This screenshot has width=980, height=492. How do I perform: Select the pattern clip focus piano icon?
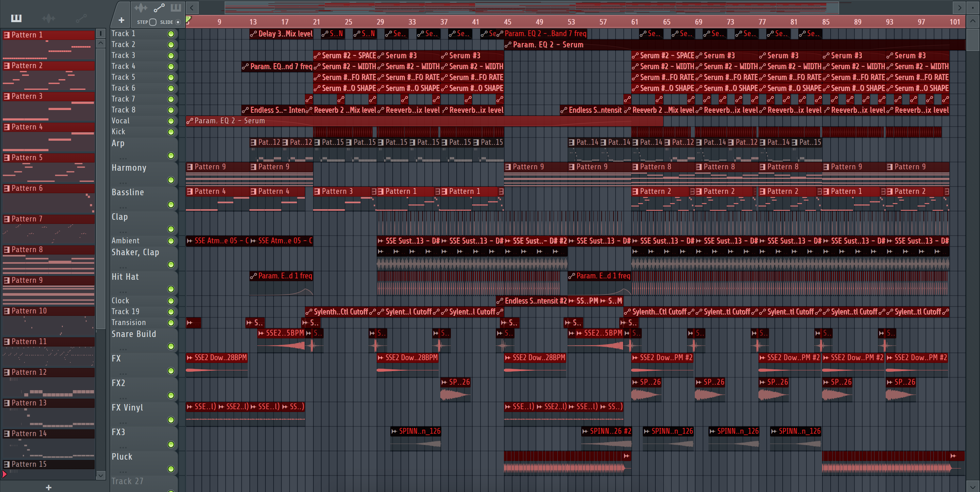[176, 7]
